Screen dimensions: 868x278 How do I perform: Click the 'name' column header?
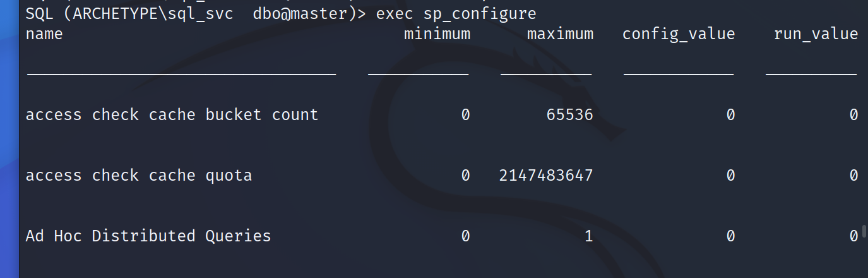[x=44, y=33]
